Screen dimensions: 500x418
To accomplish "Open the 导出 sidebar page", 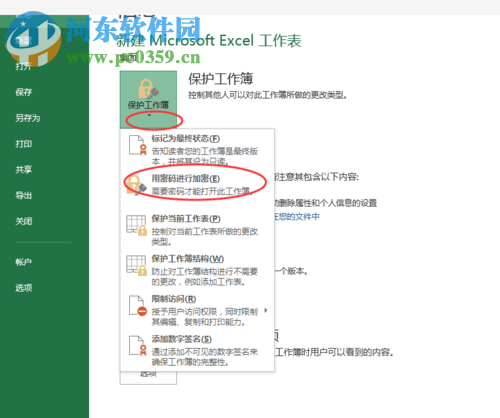I will [x=23, y=195].
